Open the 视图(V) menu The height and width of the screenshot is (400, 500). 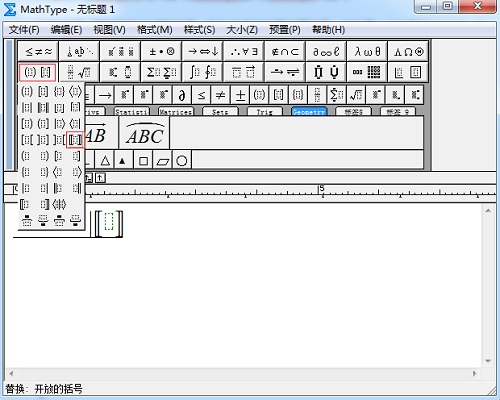click(109, 30)
